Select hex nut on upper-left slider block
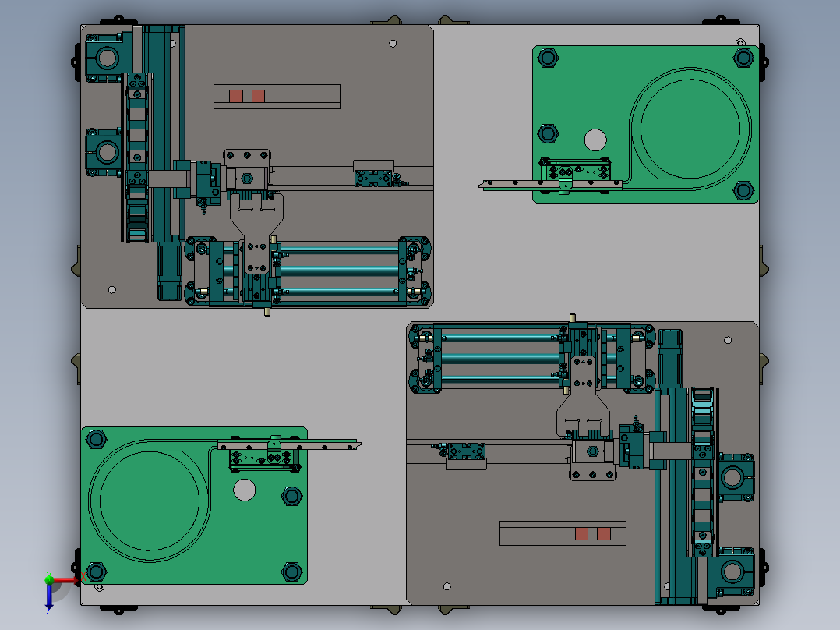 [247, 179]
